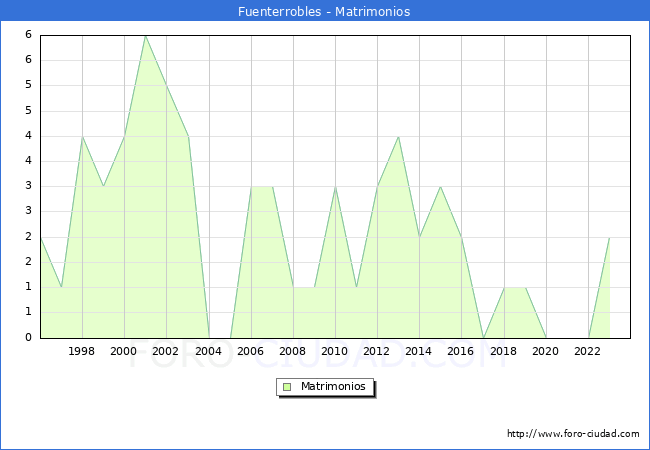Select the 2000 x-axis label

coord(124,351)
